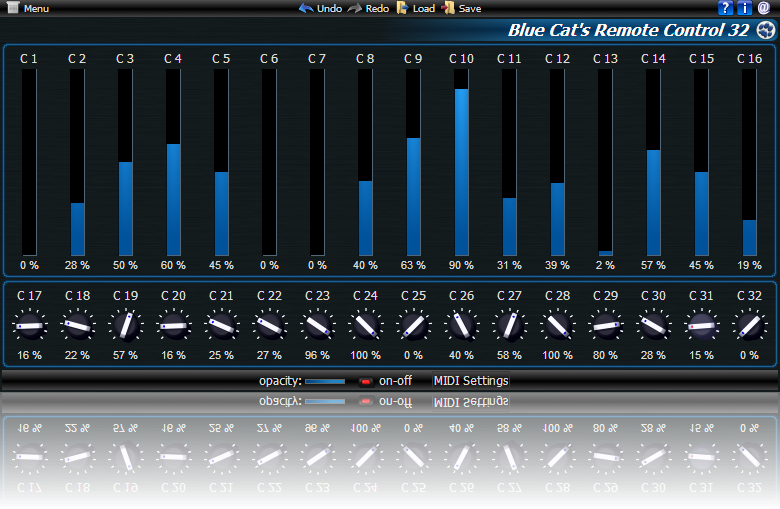Click the C 13 slider bar
This screenshot has height=509, width=780.
pyautogui.click(x=605, y=162)
